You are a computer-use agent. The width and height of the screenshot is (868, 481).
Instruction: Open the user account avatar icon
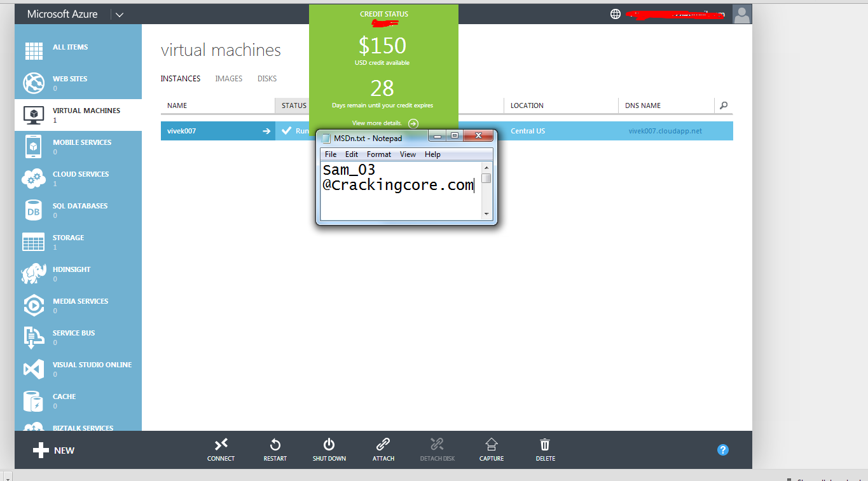coord(742,14)
